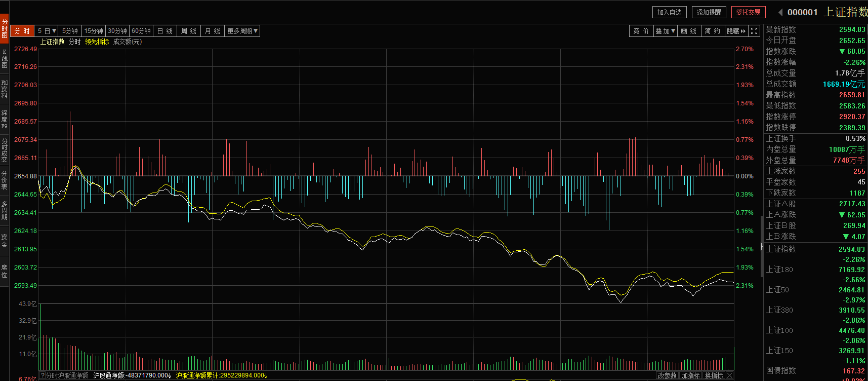Click the side panel collapse handle
Viewport: 868px width, 381px height.
[762, 247]
